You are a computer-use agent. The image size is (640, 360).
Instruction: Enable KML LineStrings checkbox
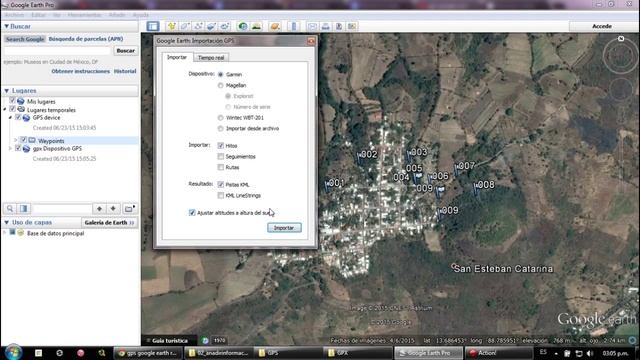coord(221,196)
